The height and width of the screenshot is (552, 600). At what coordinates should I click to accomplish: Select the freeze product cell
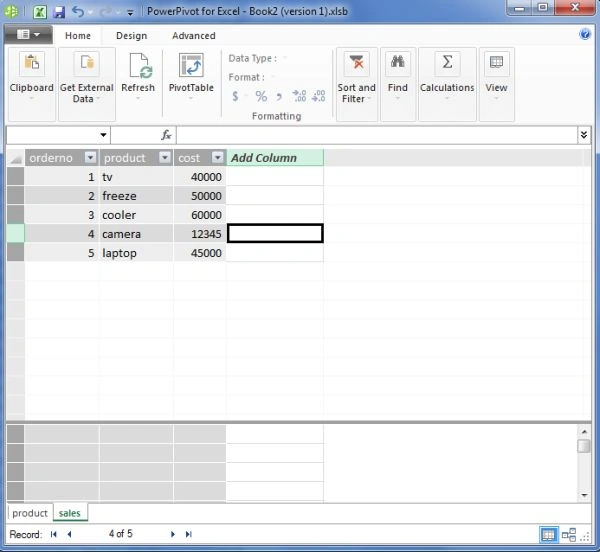tap(136, 196)
